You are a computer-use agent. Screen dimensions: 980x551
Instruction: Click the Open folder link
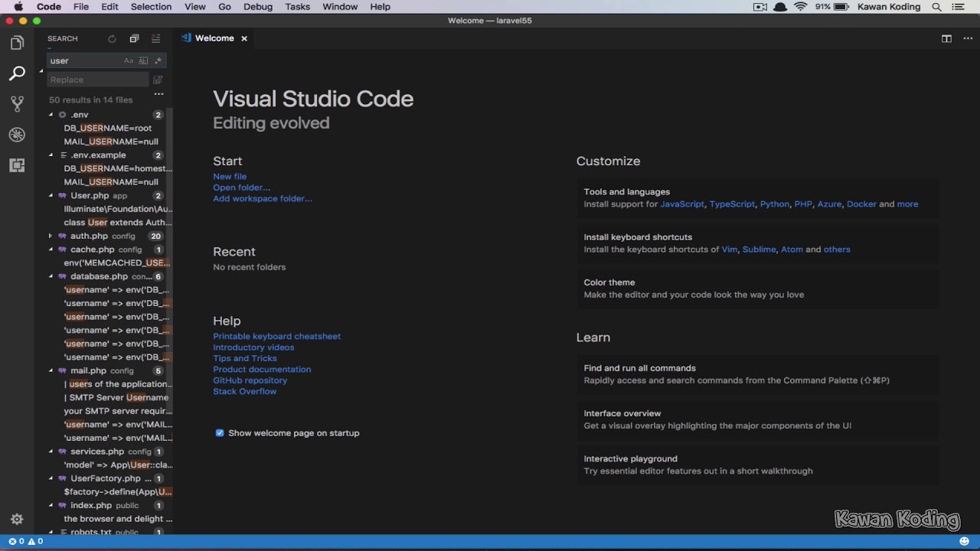(x=241, y=187)
